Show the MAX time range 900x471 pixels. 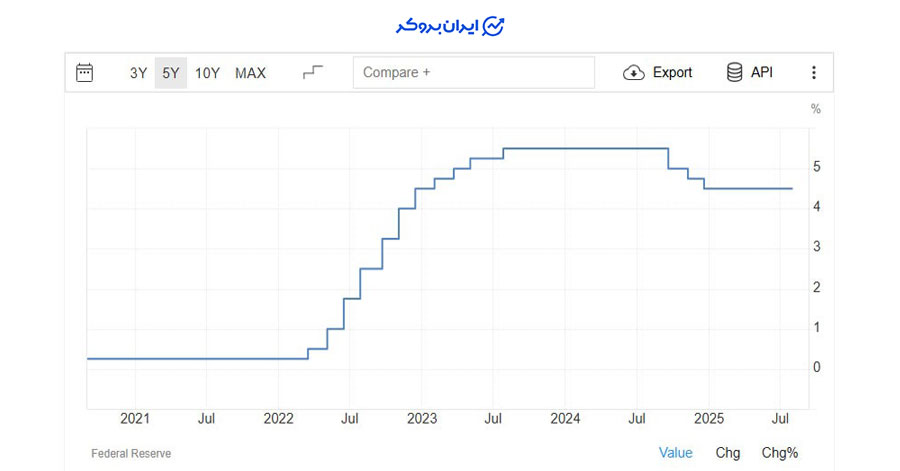point(250,72)
